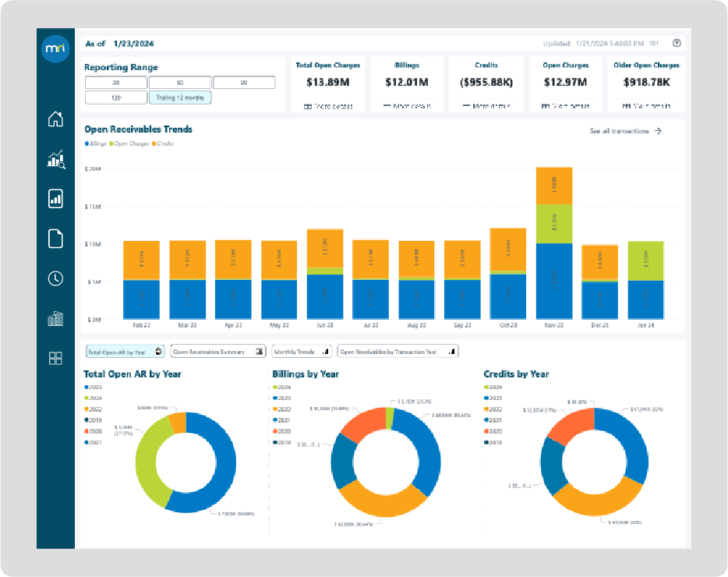Select the 30 day reporting range
Viewport: 728px width, 577px height.
(115, 83)
